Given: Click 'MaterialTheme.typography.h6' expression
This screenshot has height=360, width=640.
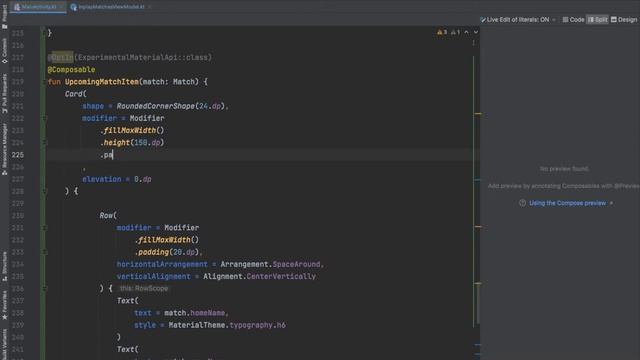Looking at the screenshot, I should [x=227, y=325].
